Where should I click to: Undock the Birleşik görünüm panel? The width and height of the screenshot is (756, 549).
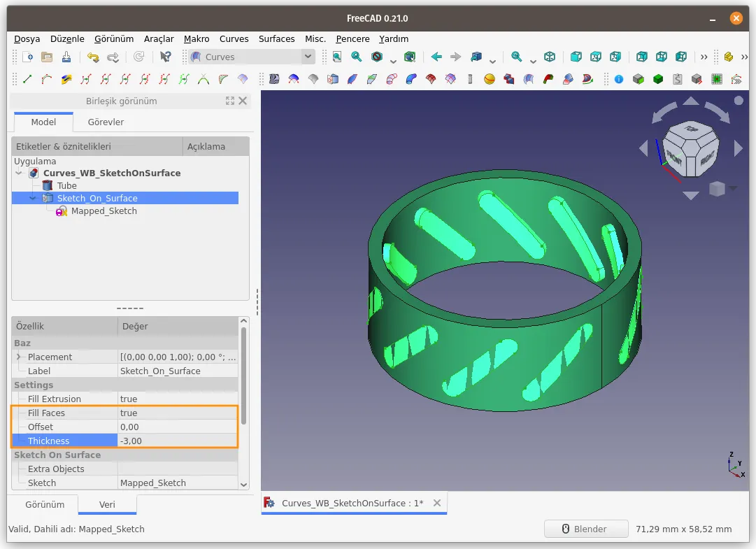(230, 101)
